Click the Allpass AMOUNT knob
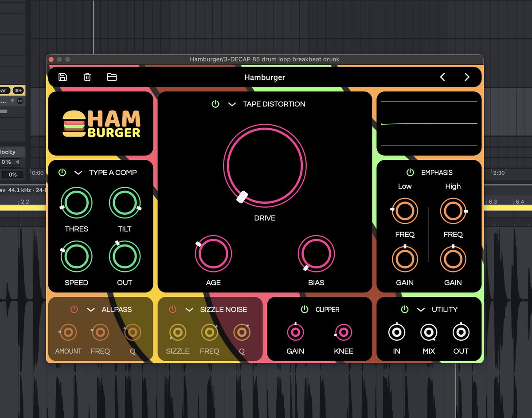This screenshot has width=532, height=418. (x=68, y=332)
